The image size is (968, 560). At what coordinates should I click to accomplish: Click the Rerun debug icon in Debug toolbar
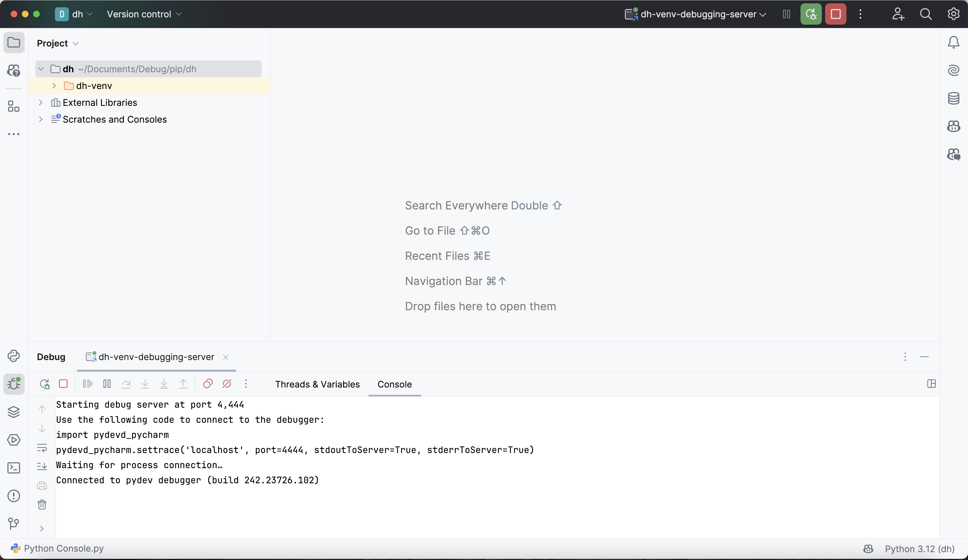(45, 384)
